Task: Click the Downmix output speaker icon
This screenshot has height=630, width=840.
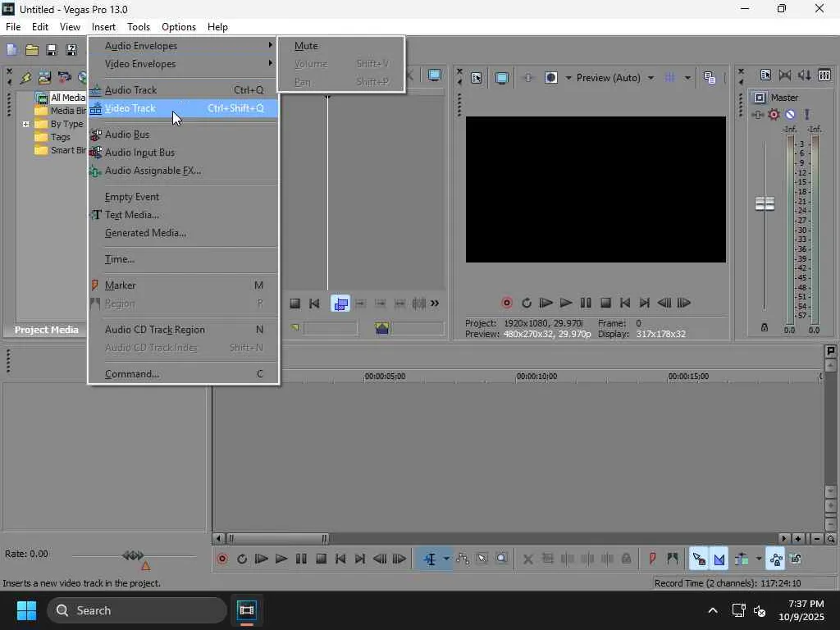Action: point(785,75)
